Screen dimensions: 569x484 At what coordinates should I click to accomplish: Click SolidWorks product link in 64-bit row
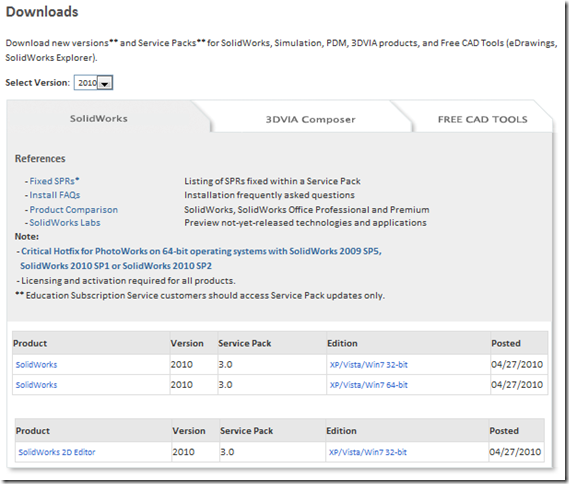coord(36,385)
